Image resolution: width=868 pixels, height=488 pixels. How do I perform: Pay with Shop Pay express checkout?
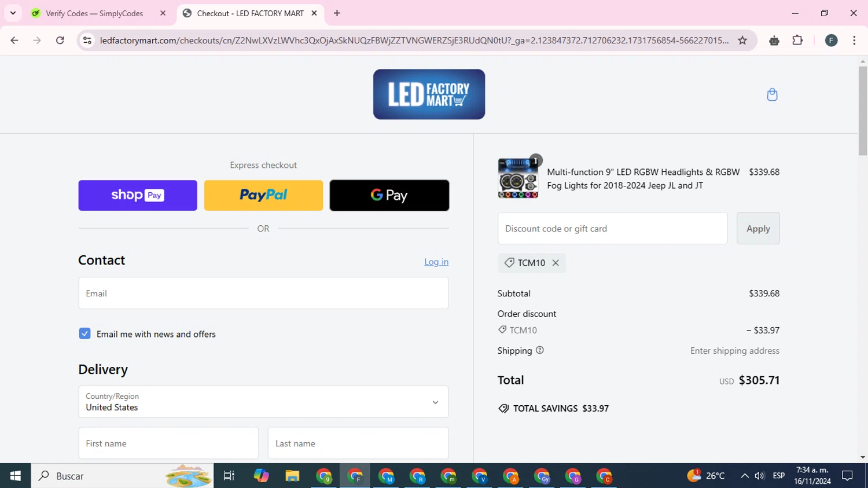coord(138,195)
